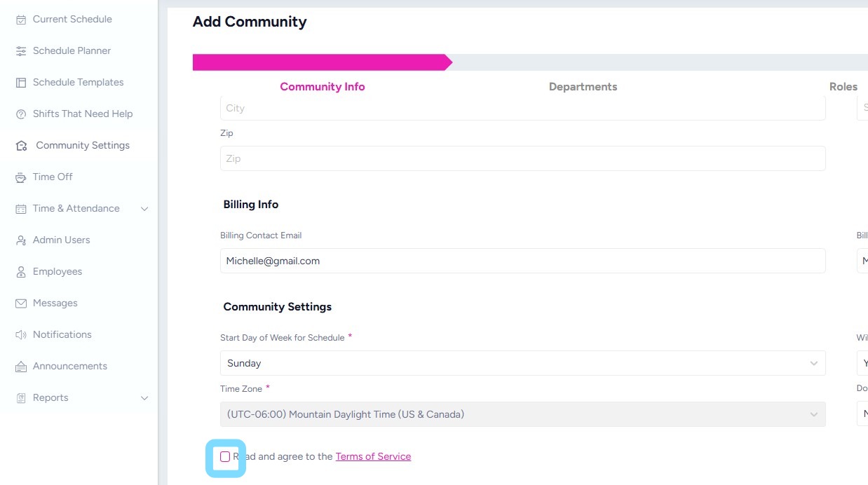This screenshot has height=485, width=868.
Task: Check the agree to Terms checkbox
Action: pos(225,457)
